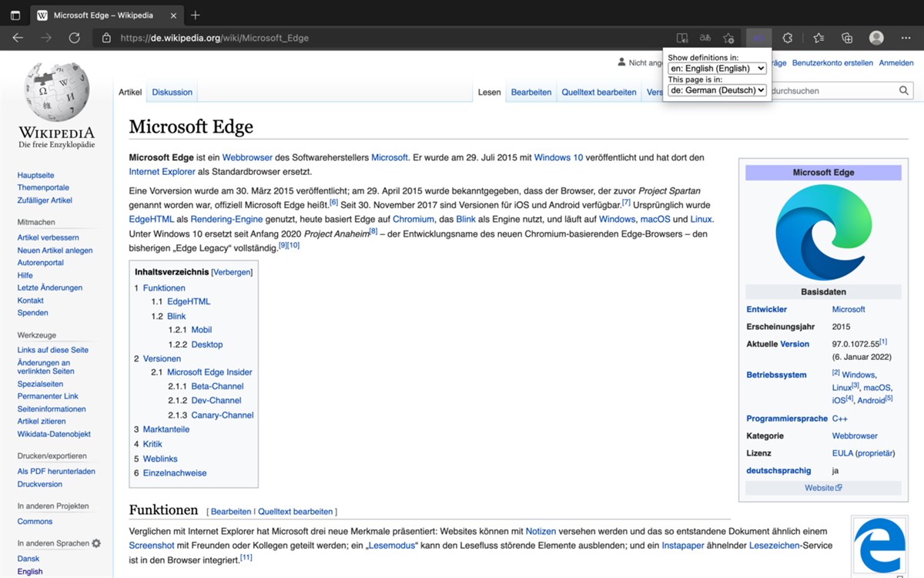Click Benutzerkonto erstellen link
The image size is (924, 578).
point(832,63)
